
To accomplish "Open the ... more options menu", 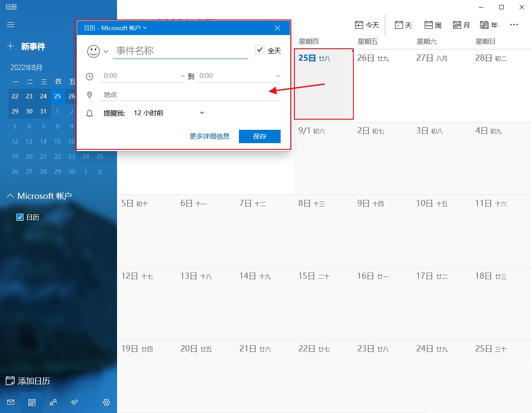I will tap(514, 25).
